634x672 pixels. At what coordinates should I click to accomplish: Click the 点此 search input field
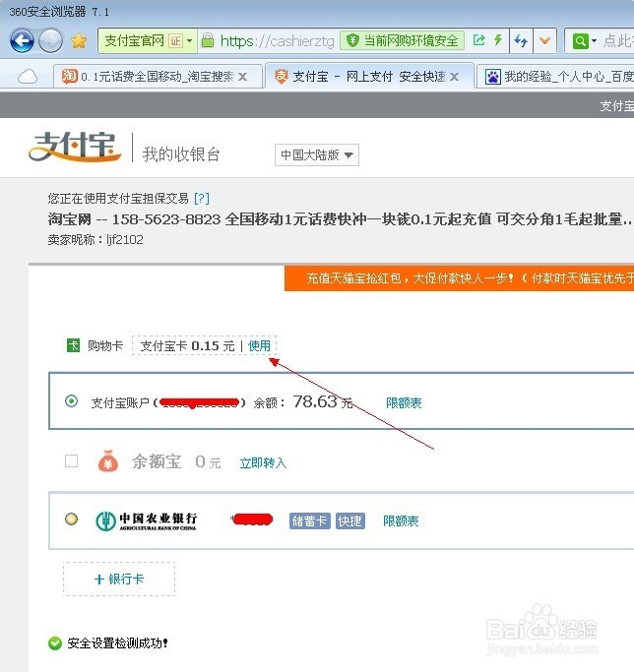click(617, 41)
